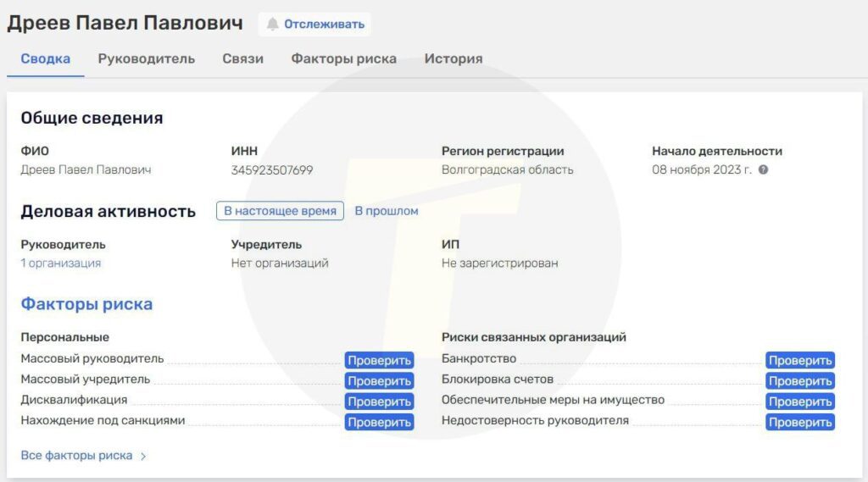Check the Блокировка счетов risk
The width and height of the screenshot is (868, 482).
pos(799,381)
